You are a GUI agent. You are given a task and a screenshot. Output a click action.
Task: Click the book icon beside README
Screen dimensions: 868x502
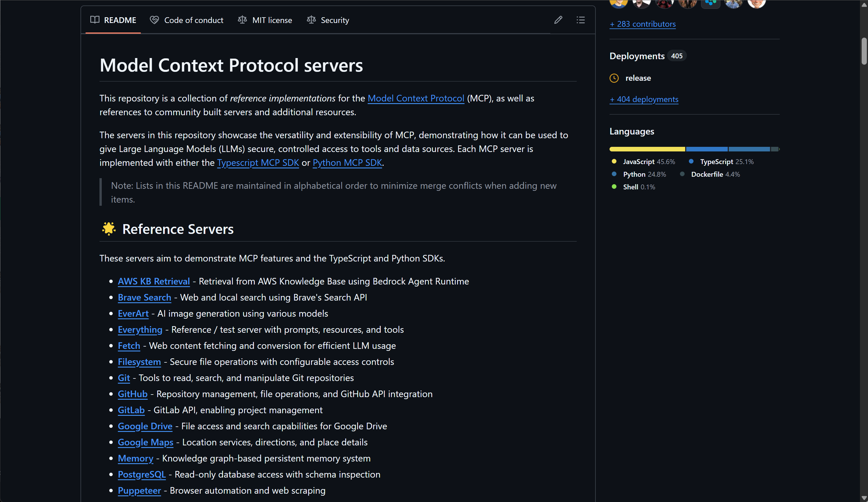[x=95, y=20]
